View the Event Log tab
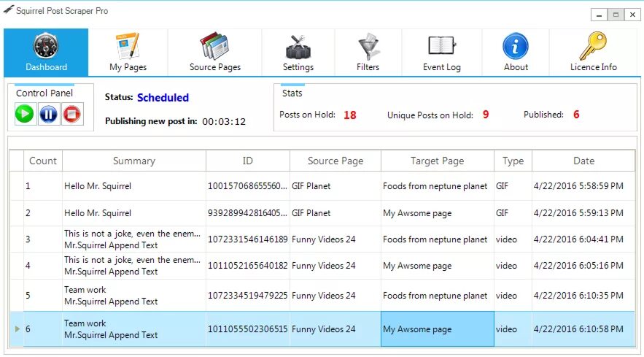This screenshot has height=357, width=644. (x=441, y=53)
